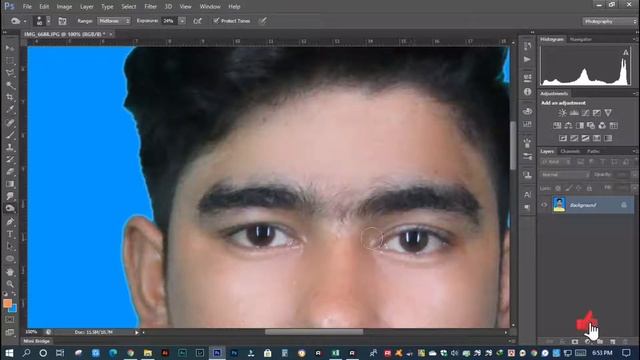
Task: Open the Mini Bridge tab
Action: tap(36, 341)
